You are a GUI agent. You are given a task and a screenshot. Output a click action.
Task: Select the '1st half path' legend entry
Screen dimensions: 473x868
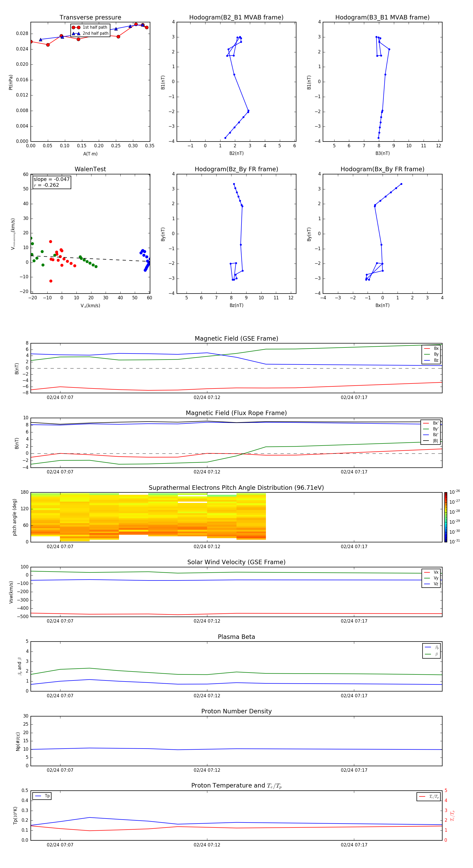coord(90,27)
